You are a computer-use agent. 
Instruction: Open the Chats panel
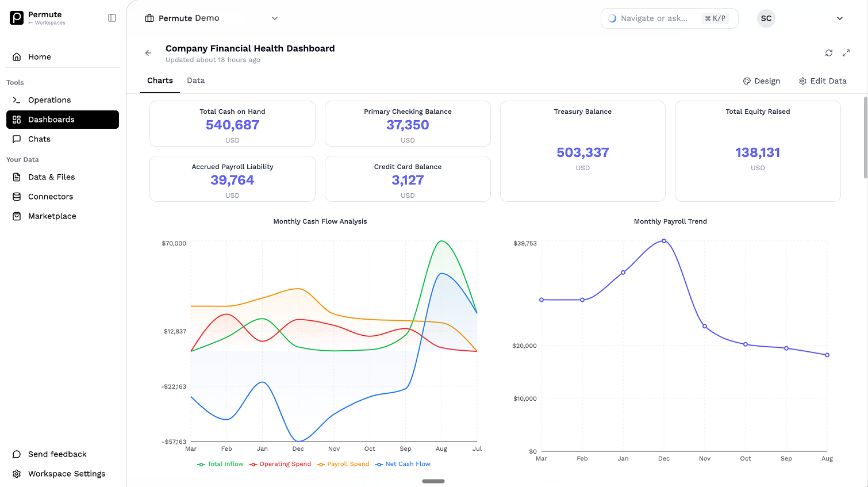pyautogui.click(x=39, y=139)
